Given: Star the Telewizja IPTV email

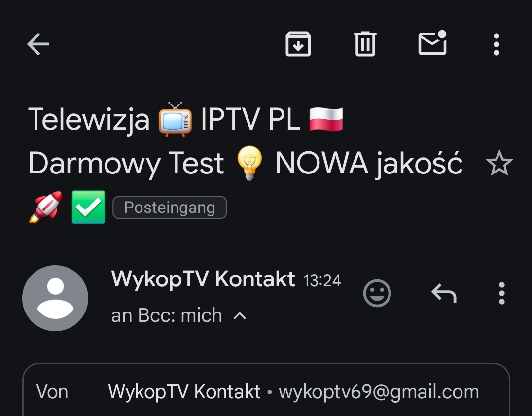Looking at the screenshot, I should pos(499,163).
